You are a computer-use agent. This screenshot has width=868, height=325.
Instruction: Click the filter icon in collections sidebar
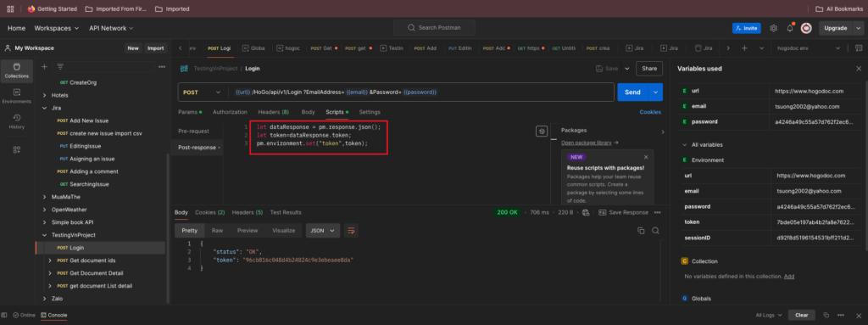60,66
